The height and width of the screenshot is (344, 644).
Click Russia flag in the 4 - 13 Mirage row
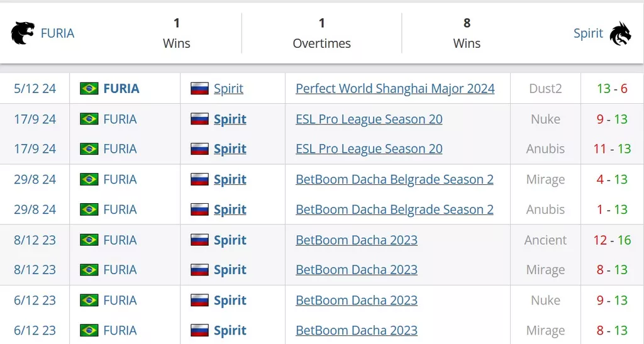click(199, 179)
